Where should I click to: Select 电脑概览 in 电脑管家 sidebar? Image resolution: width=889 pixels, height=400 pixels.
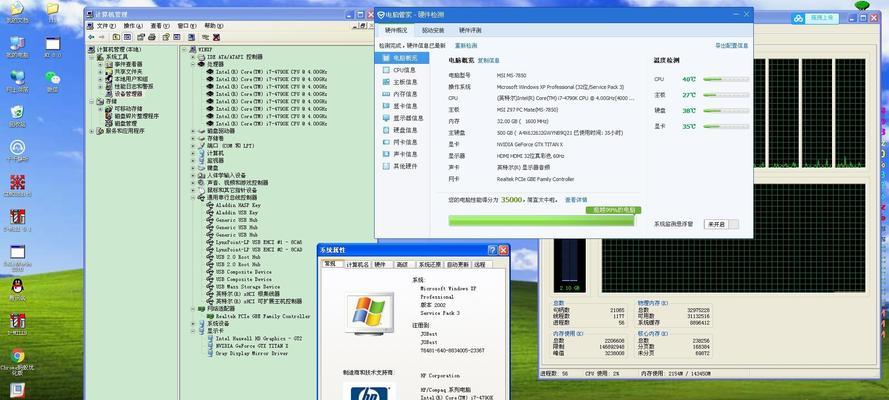402,58
